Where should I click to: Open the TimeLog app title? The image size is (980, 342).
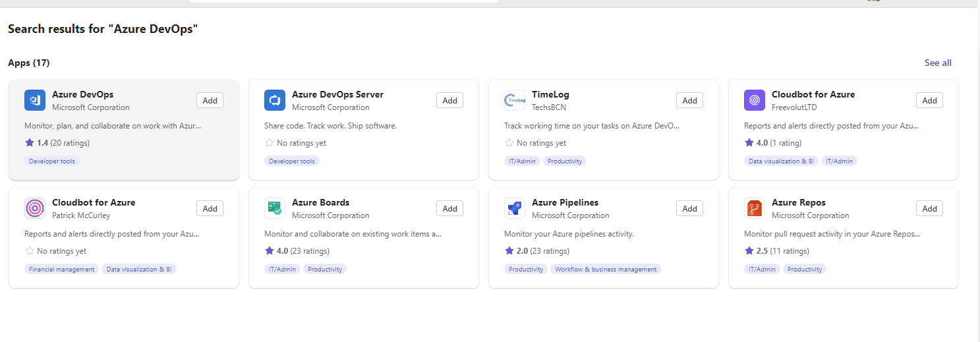tap(550, 94)
